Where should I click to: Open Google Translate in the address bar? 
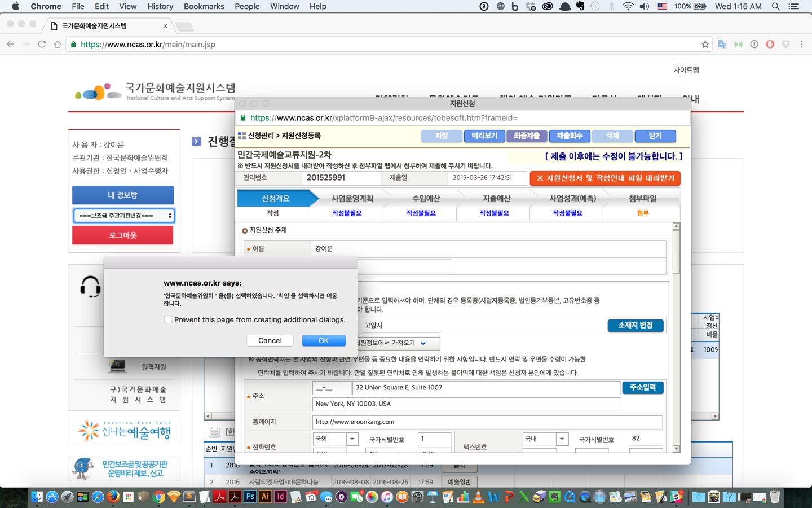pos(723,43)
